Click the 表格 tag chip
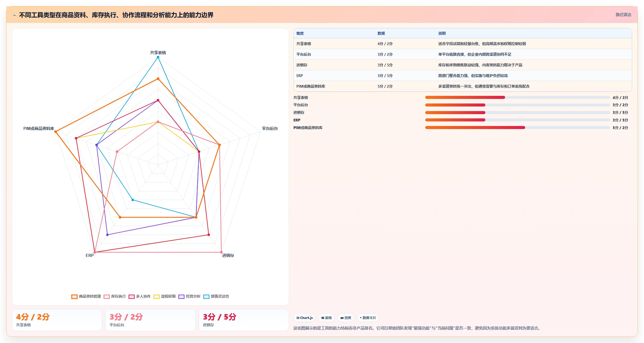The image size is (644, 343). click(x=326, y=318)
